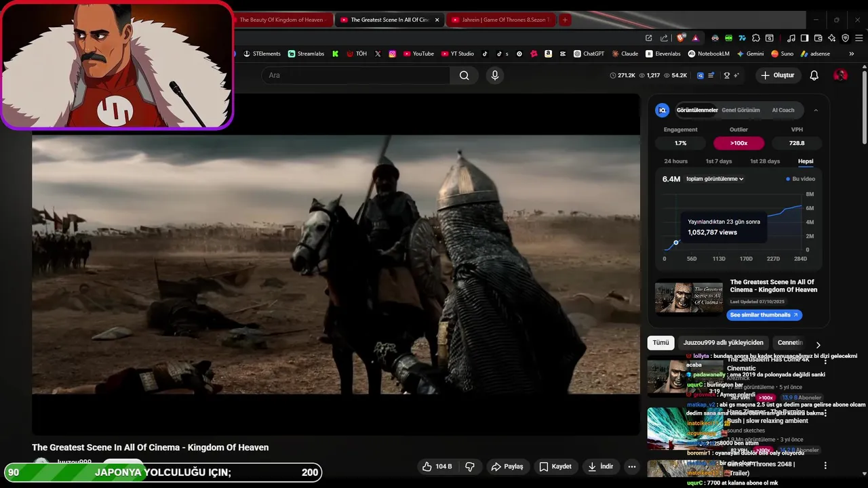The width and height of the screenshot is (868, 488).
Task: Open toplam görüntülenme metric dropdown
Action: pos(715,179)
